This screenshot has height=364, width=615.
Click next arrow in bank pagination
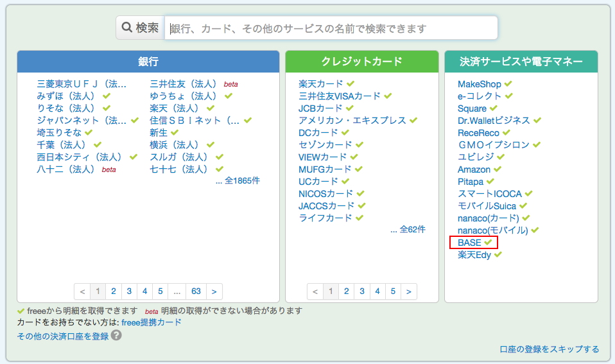pos(214,291)
